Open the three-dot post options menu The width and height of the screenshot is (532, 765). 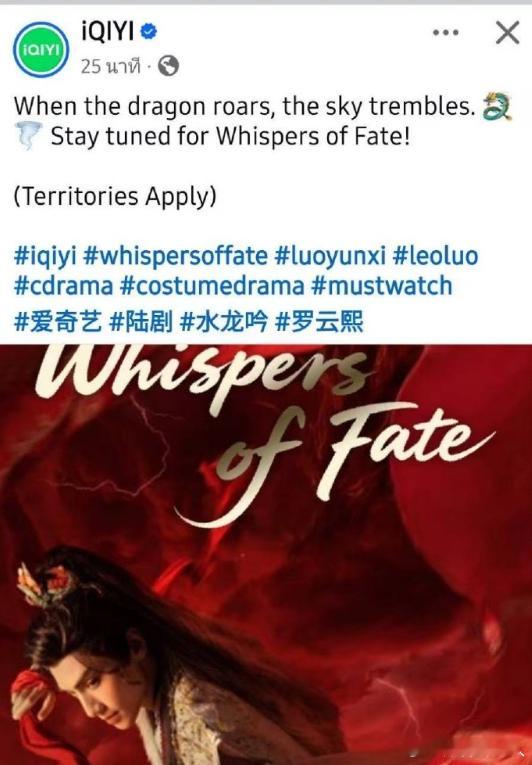click(x=446, y=33)
